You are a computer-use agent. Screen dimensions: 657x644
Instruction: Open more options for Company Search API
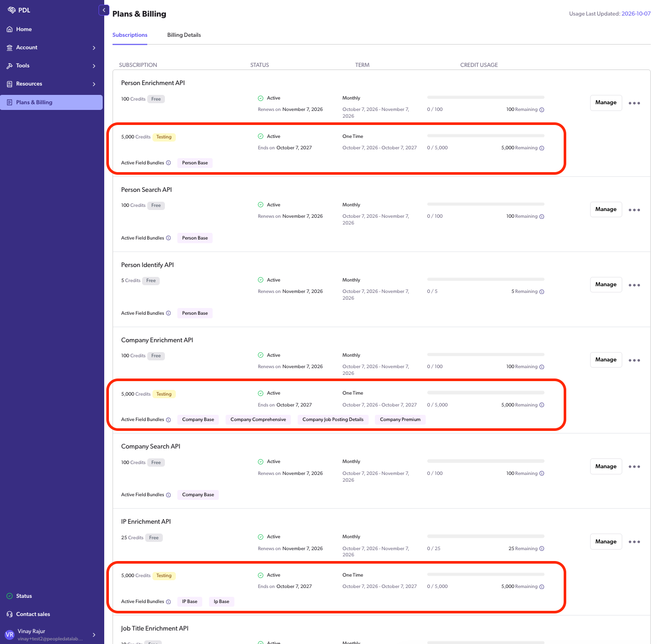point(634,467)
